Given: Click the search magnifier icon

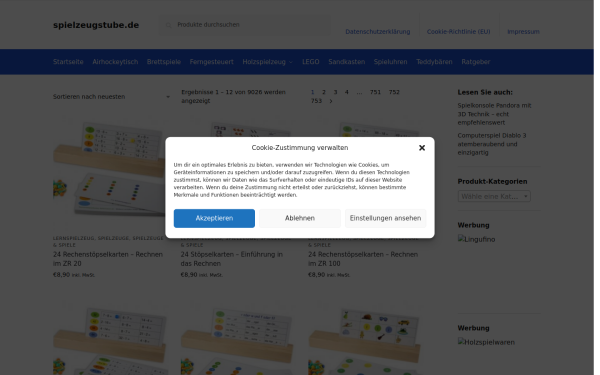Looking at the screenshot, I should pyautogui.click(x=168, y=25).
